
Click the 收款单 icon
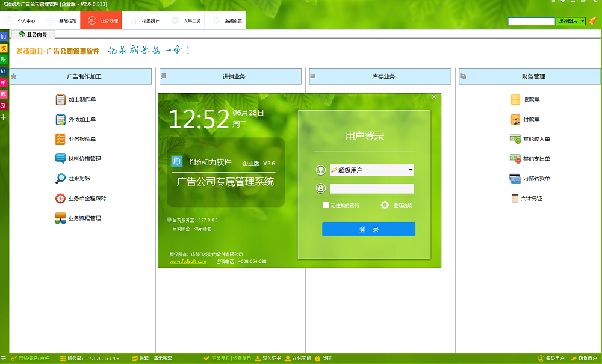pyautogui.click(x=515, y=100)
